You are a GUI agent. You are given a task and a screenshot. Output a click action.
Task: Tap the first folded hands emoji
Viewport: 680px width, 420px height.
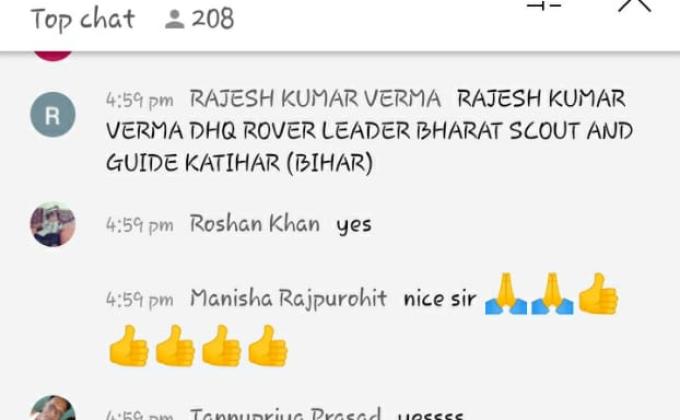(506, 294)
